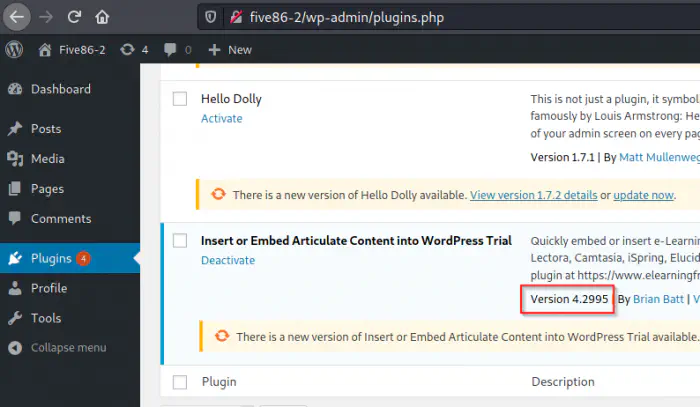700x407 pixels.
Task: Reload the page with browser refresh button
Action: [74, 17]
